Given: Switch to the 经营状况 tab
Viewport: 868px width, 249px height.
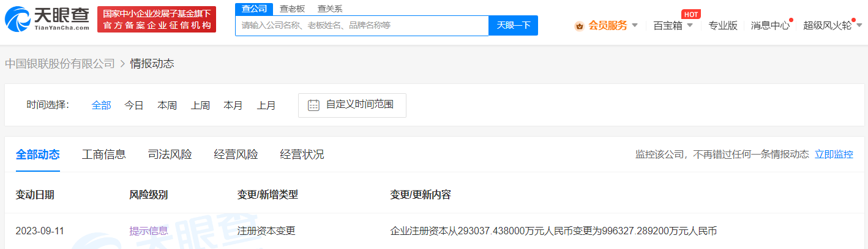Looking at the screenshot, I should tap(302, 155).
